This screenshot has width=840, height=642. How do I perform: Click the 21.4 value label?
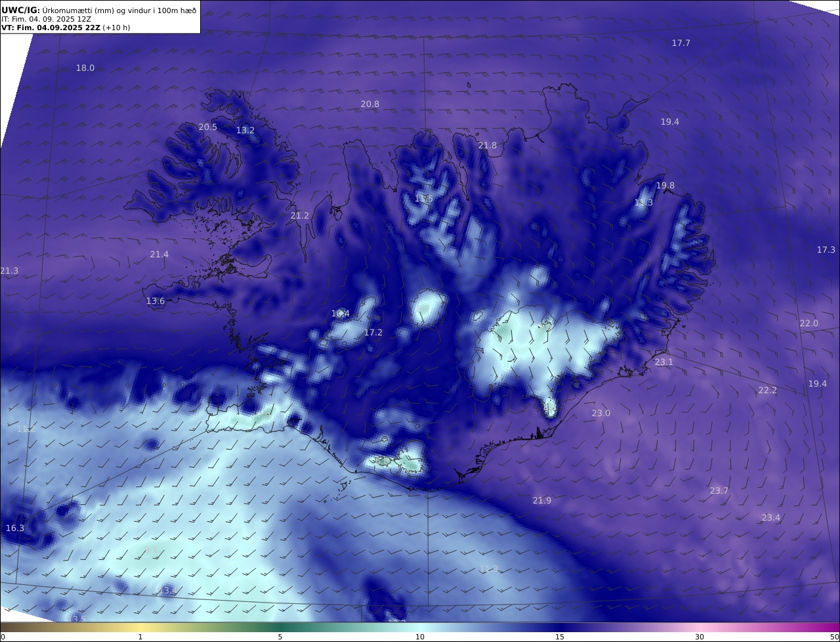pyautogui.click(x=159, y=254)
